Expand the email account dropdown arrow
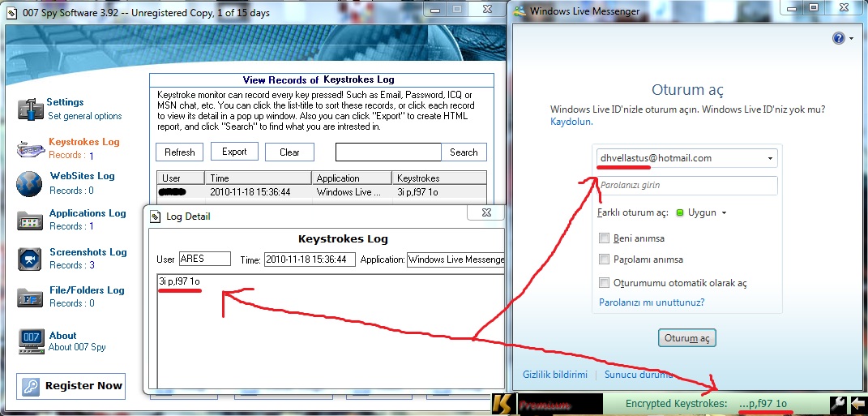This screenshot has height=416, width=868. [770, 159]
